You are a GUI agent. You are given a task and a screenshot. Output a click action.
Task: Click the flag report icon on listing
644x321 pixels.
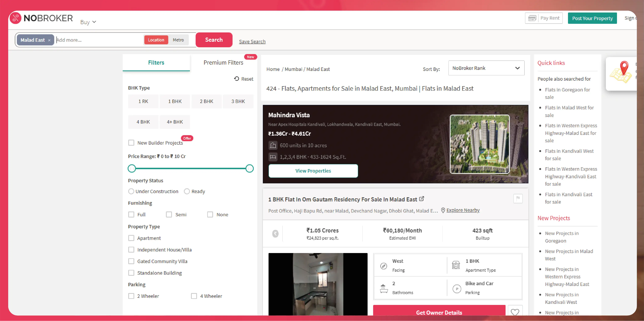[518, 199]
